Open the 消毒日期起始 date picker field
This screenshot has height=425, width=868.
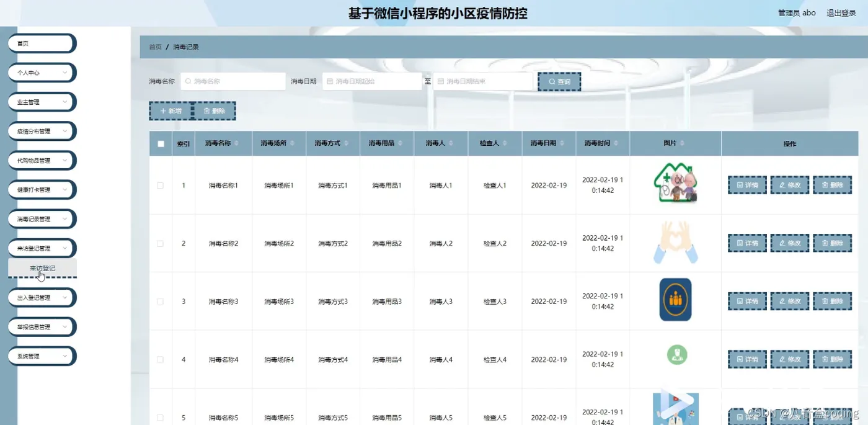[372, 81]
